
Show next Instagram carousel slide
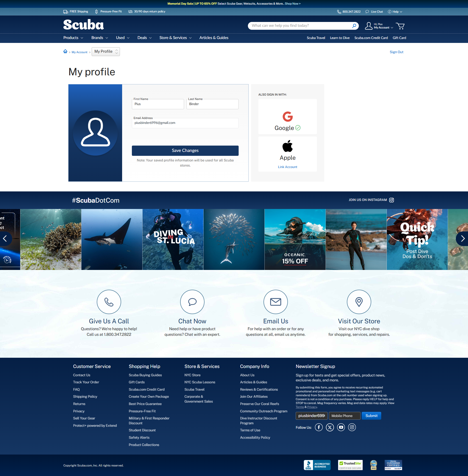pos(462,238)
